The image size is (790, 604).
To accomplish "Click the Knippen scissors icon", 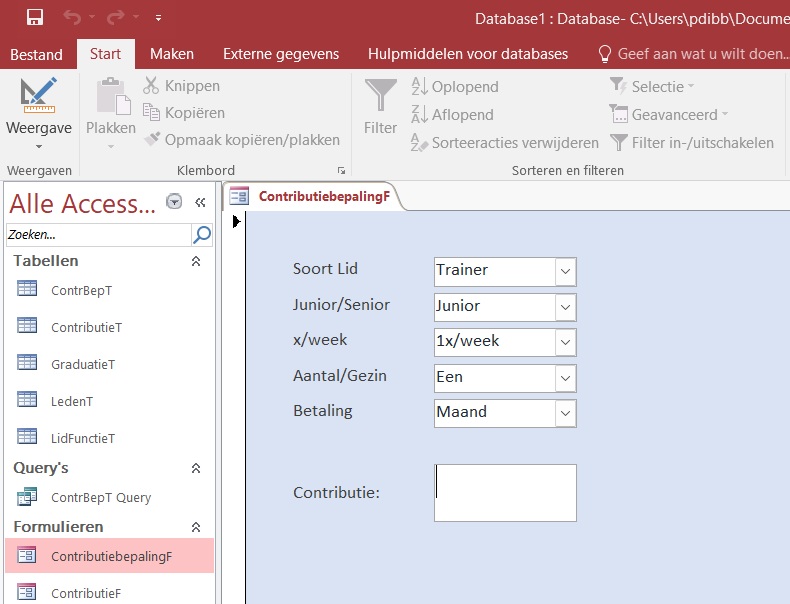I will [151, 86].
